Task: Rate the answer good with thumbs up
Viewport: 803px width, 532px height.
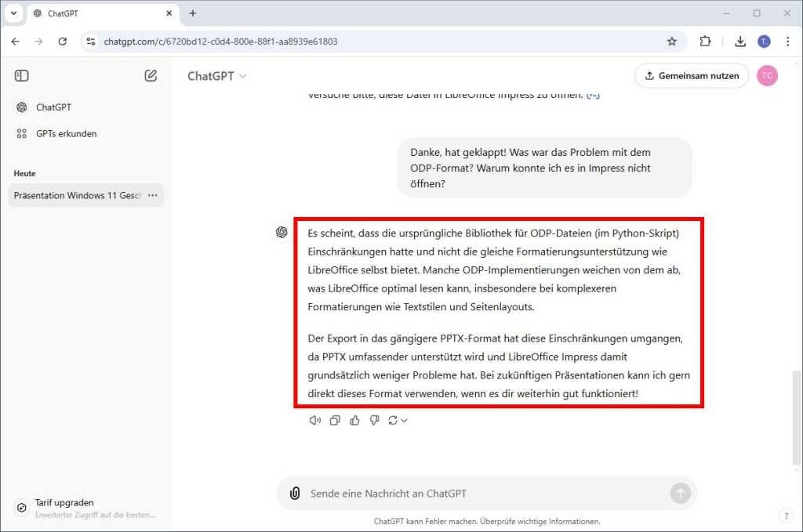Action: tap(354, 420)
